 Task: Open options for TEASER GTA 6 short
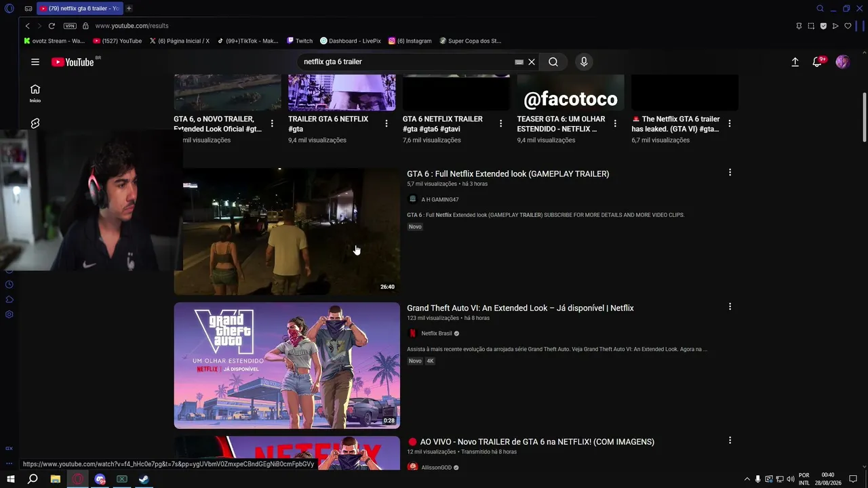[615, 123]
